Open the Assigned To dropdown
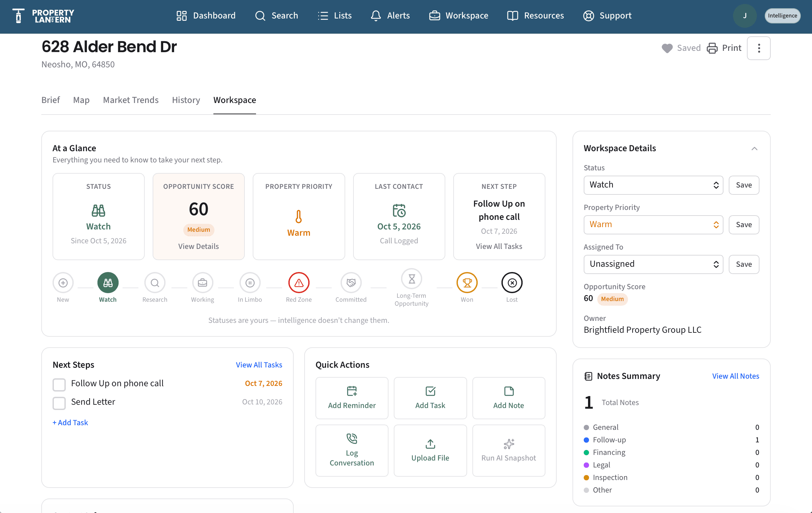The image size is (812, 513). coord(653,264)
